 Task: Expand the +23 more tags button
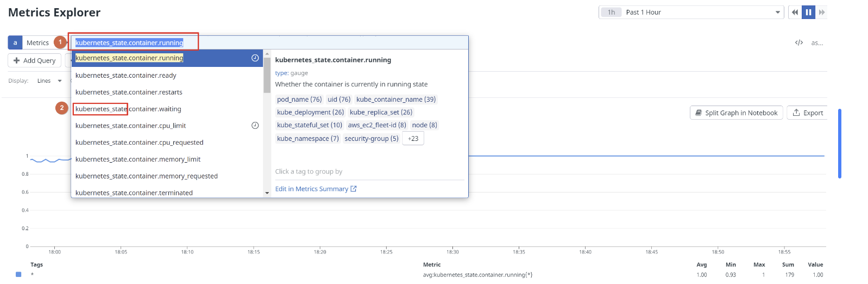pos(413,139)
